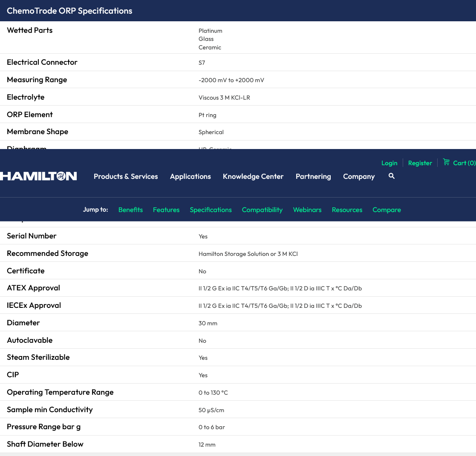This screenshot has height=456, width=476.
Task: Jump to Specifications section
Action: coord(211,209)
